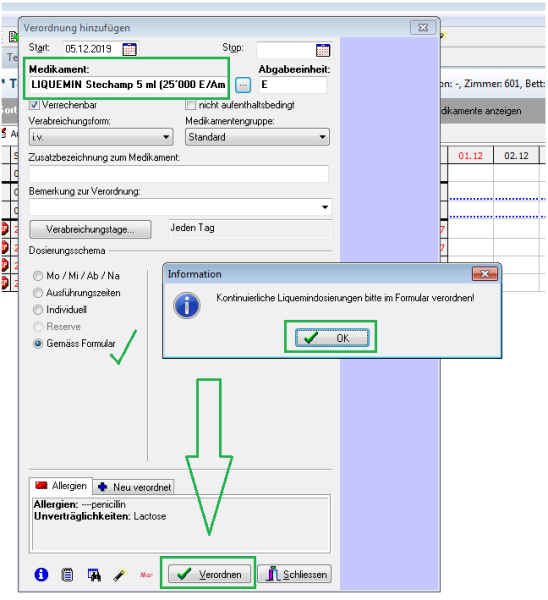The image size is (548, 600).
Task: Select Ausführungszeiten radio button
Action: coord(38,293)
